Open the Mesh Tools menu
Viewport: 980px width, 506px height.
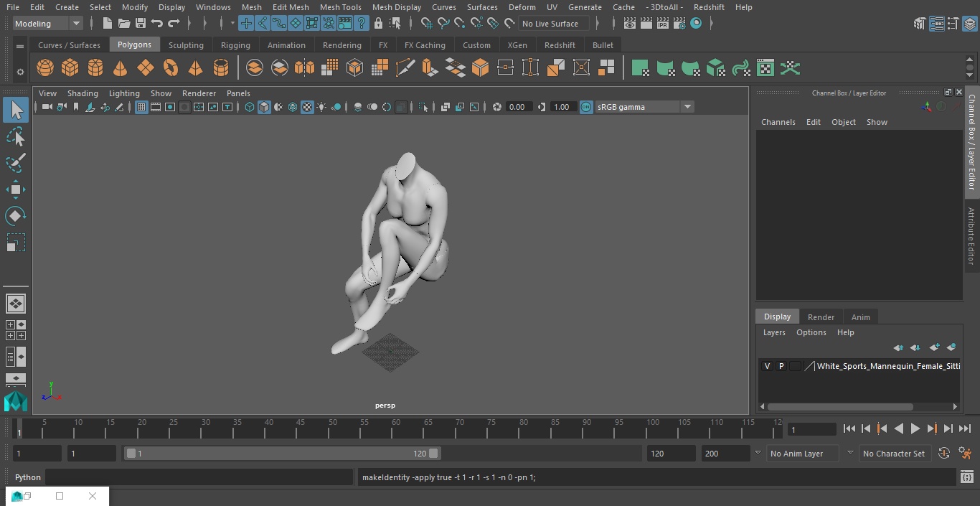pos(340,7)
